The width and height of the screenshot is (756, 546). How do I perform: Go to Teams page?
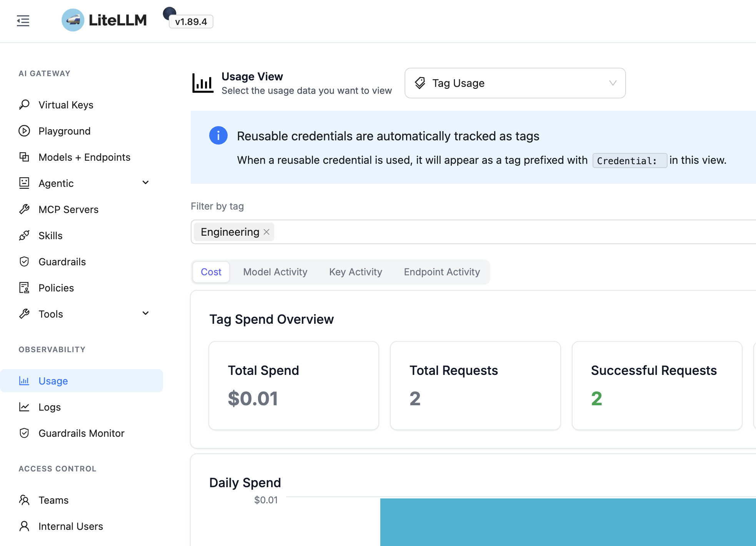[x=82, y=500]
